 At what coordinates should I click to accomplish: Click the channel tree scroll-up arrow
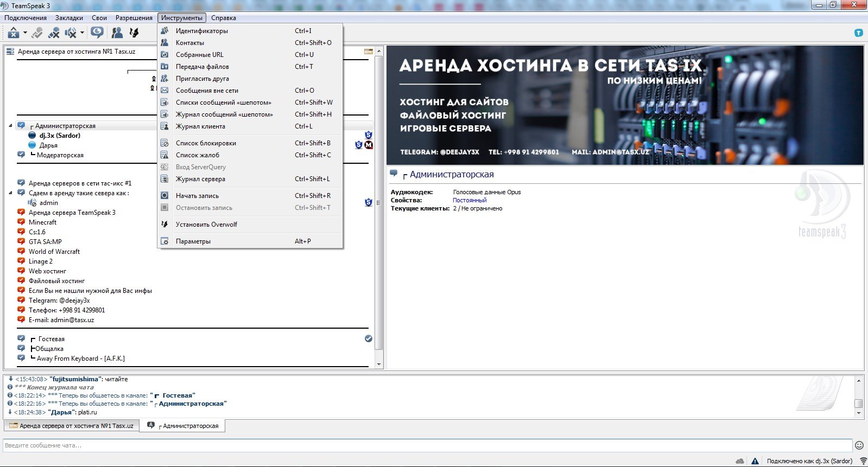click(x=379, y=50)
